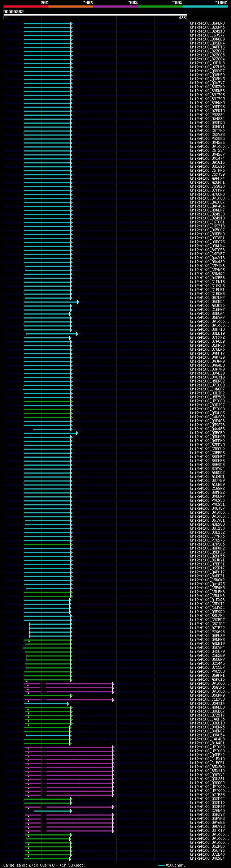Open hit UniRef100_P78976

click(x=207, y=540)
